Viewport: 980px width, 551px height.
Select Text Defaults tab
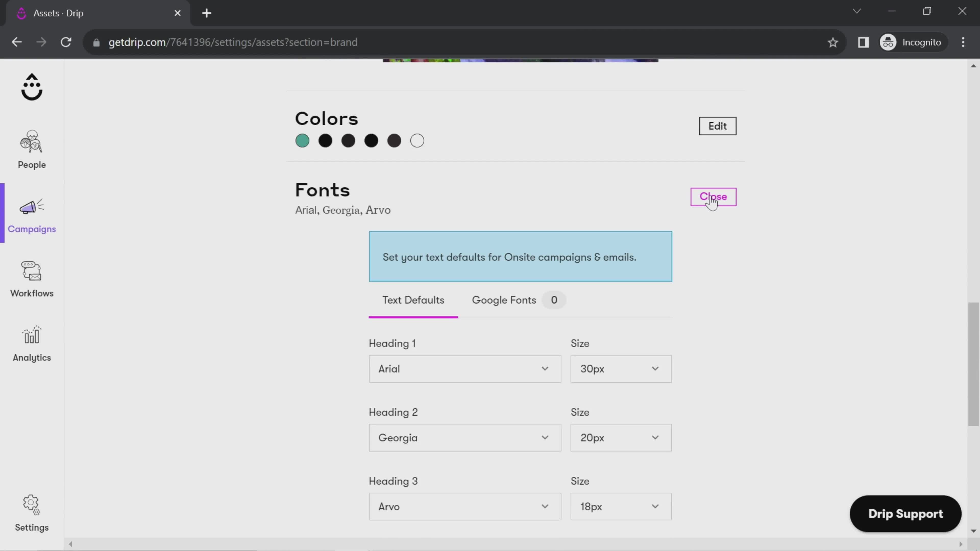point(413,300)
